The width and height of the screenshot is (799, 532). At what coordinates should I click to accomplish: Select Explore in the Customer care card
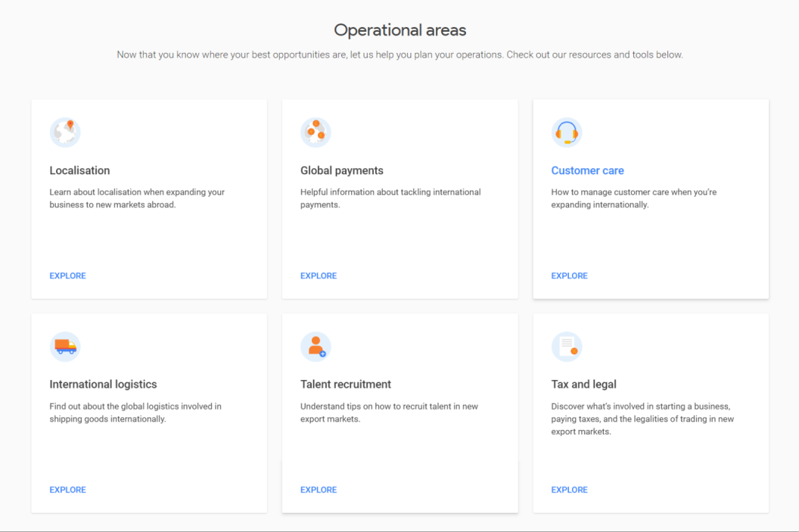569,275
